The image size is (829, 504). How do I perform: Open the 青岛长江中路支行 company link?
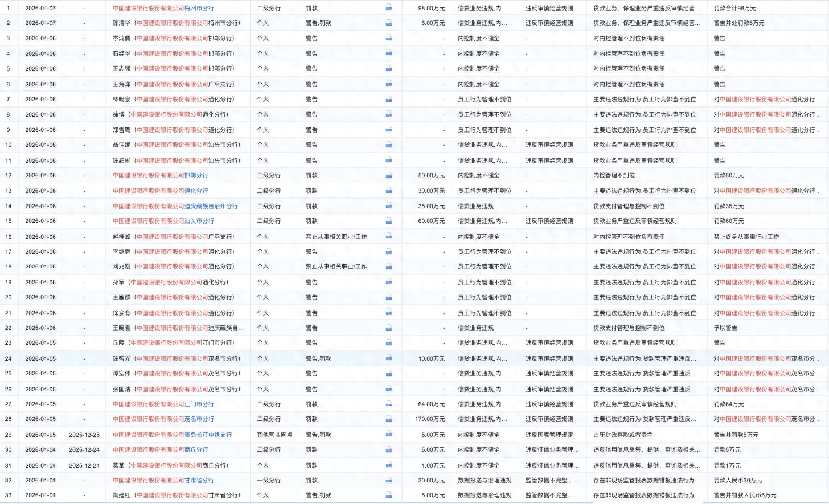(x=173, y=435)
